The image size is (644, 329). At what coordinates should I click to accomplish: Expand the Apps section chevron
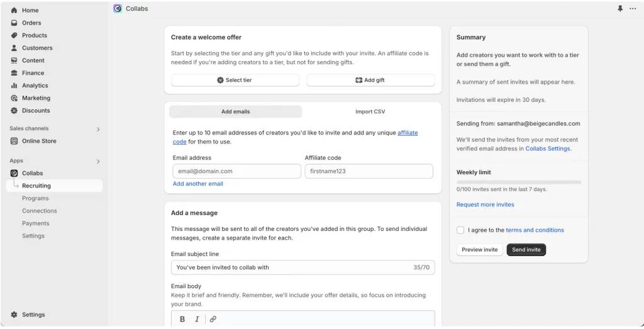point(98,162)
